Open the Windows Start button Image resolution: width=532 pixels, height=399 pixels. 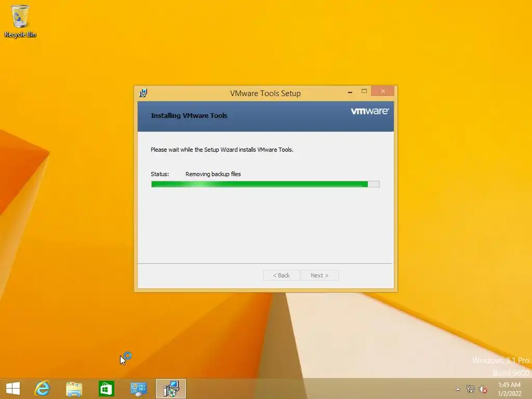tap(13, 389)
